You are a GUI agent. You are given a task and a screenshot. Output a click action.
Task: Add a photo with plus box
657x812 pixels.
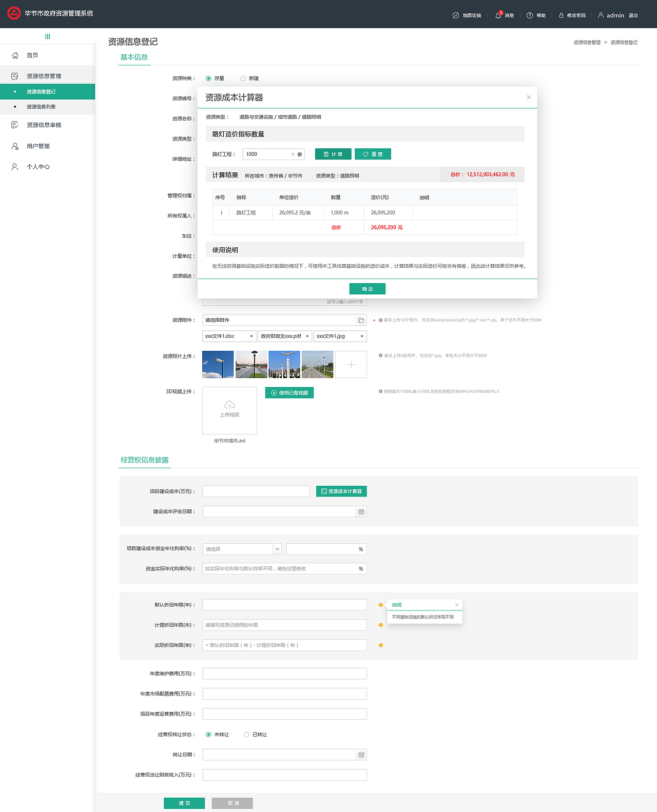coord(351,364)
